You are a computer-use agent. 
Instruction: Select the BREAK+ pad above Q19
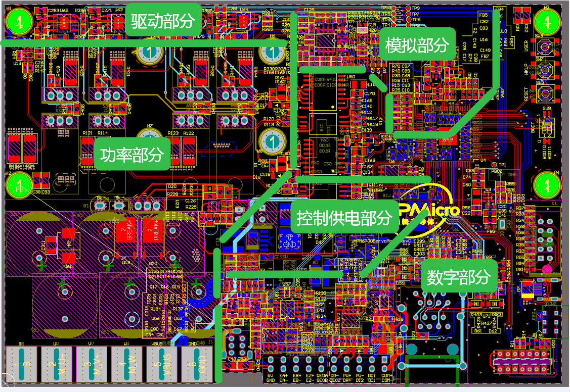tap(126, 230)
